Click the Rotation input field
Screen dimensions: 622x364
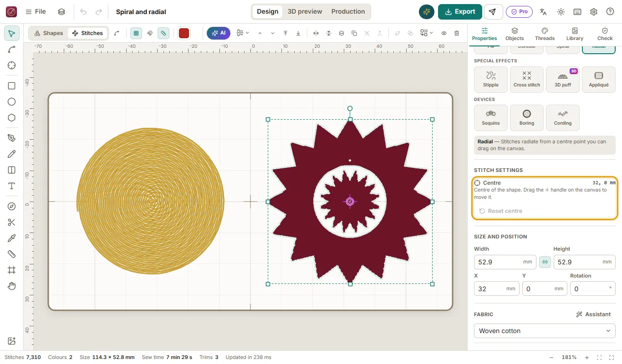click(x=592, y=288)
